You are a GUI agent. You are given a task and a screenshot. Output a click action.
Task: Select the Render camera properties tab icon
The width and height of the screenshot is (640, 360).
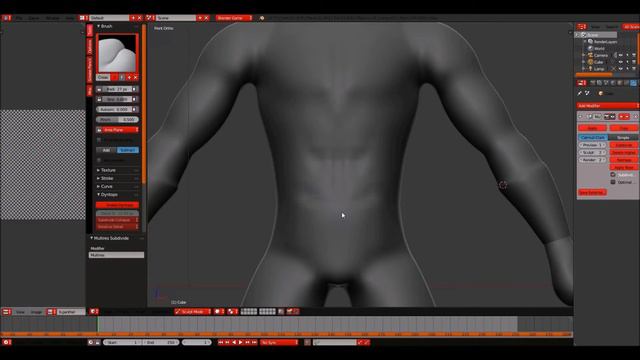pos(593,83)
